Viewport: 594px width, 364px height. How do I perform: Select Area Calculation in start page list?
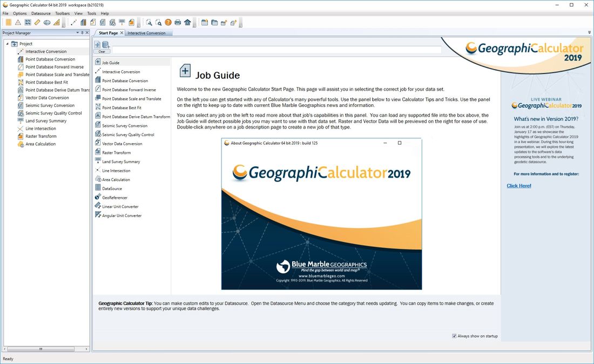click(x=116, y=179)
